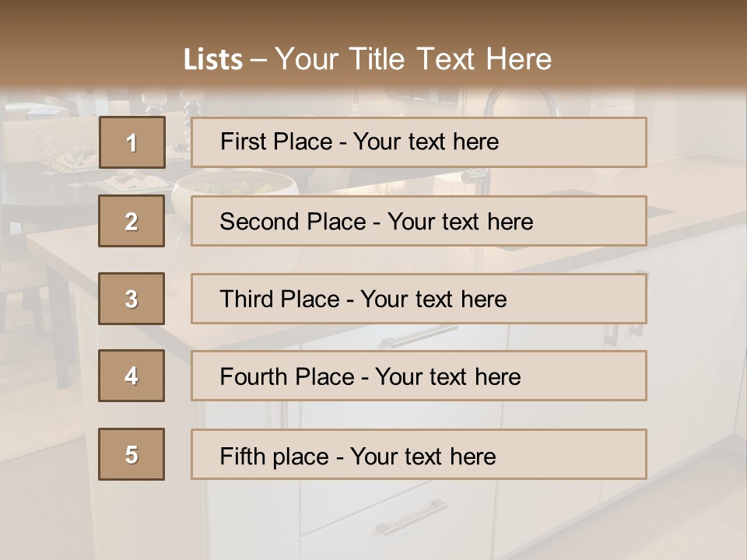Click the upper drawer handle in background
This screenshot has width=747, height=560.
(x=419, y=336)
